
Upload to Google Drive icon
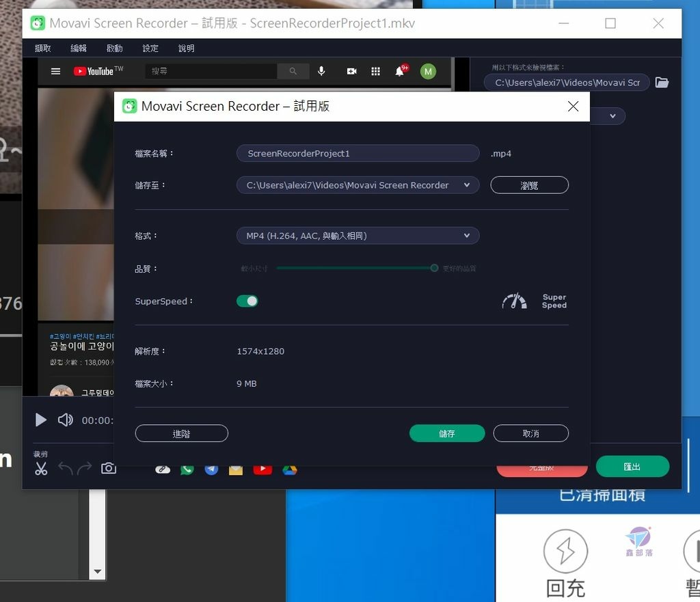(289, 470)
